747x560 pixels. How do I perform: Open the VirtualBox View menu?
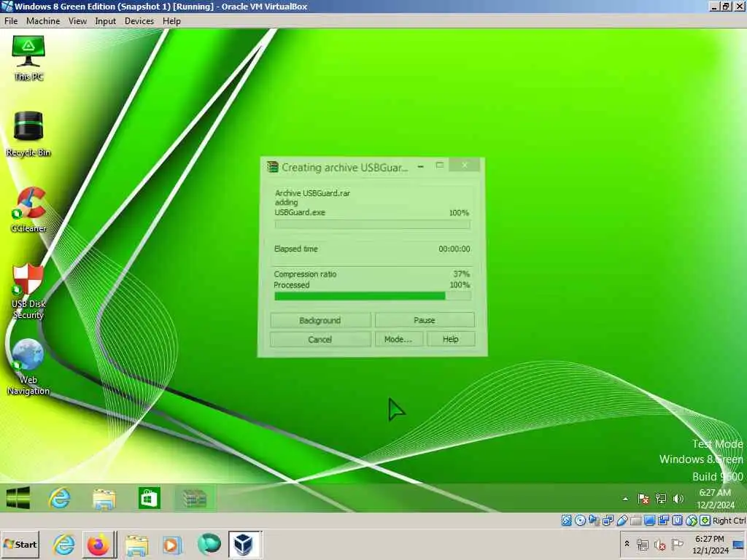tap(77, 21)
